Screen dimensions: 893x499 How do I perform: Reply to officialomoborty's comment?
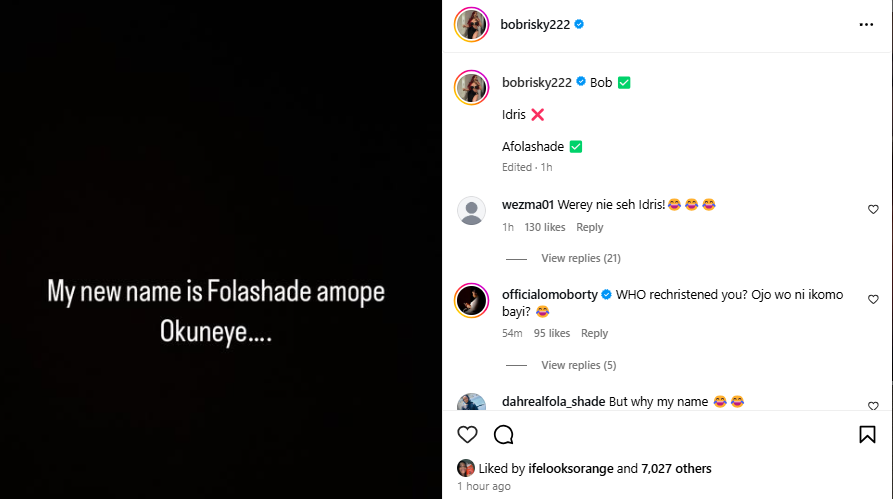pos(595,333)
